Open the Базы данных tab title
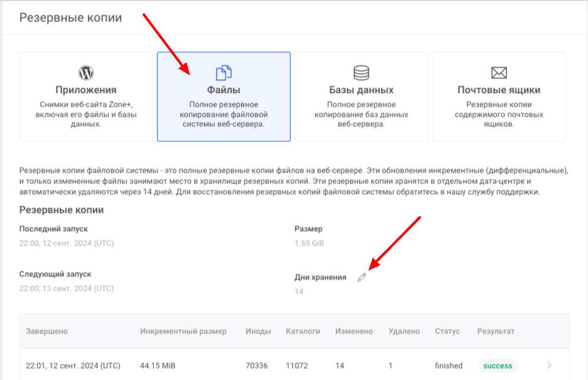This screenshot has height=380, width=588. 361,90
